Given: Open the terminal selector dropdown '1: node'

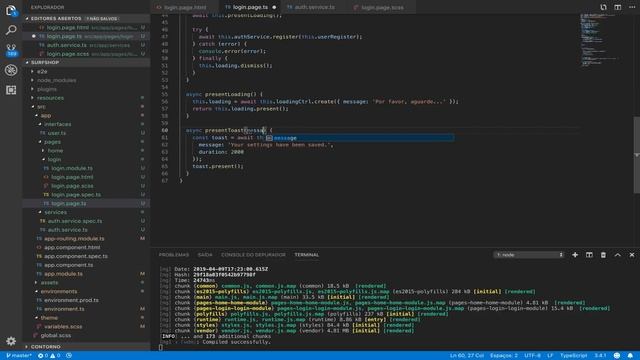Looking at the screenshot, I should click(529, 255).
